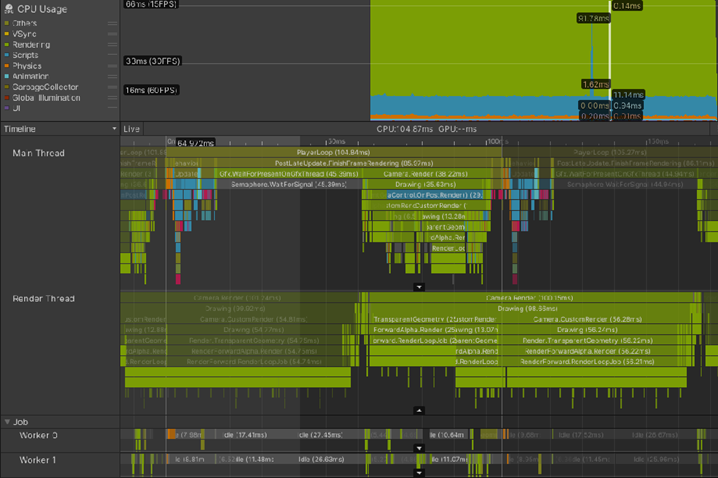Toggle the Others category color square

[x=6, y=23]
